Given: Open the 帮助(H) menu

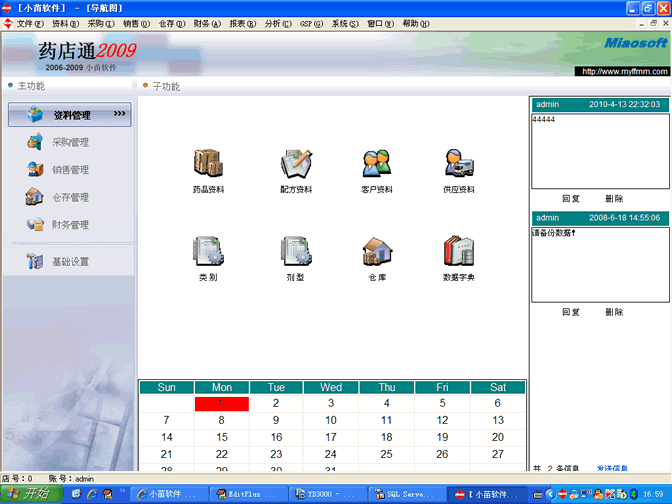Looking at the screenshot, I should coord(416,24).
